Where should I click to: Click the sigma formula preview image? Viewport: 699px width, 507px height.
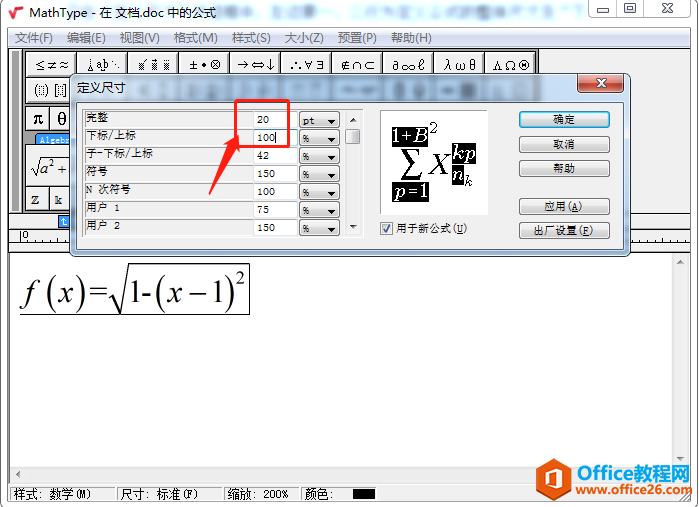(x=434, y=162)
